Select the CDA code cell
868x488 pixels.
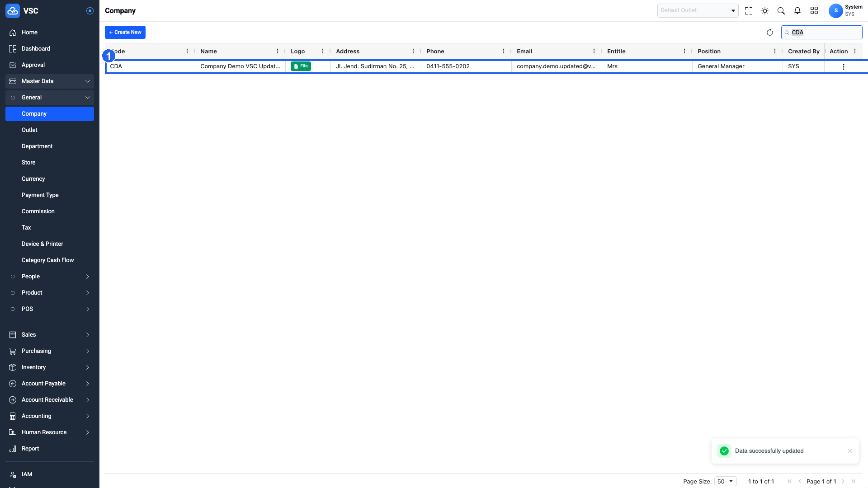[150, 66]
